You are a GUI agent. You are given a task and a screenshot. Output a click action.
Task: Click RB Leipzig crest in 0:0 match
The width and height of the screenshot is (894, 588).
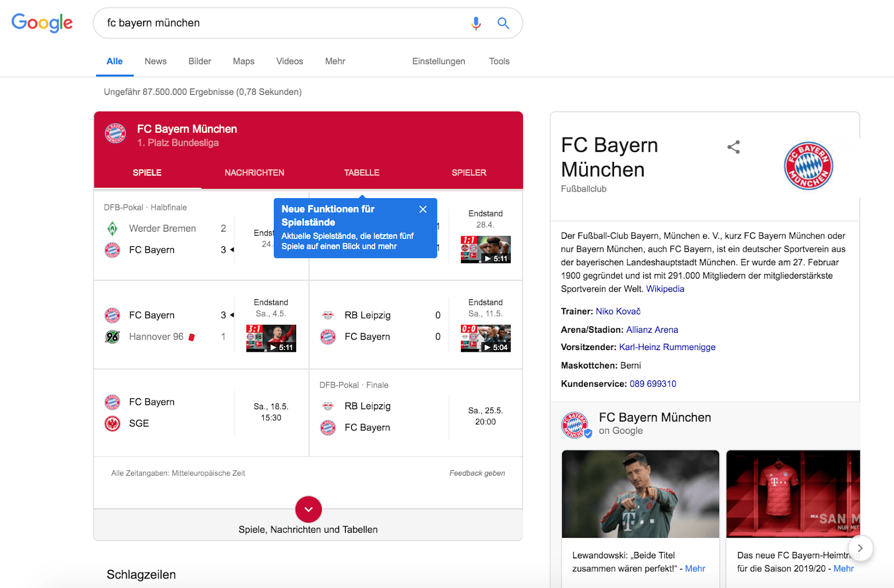point(328,315)
